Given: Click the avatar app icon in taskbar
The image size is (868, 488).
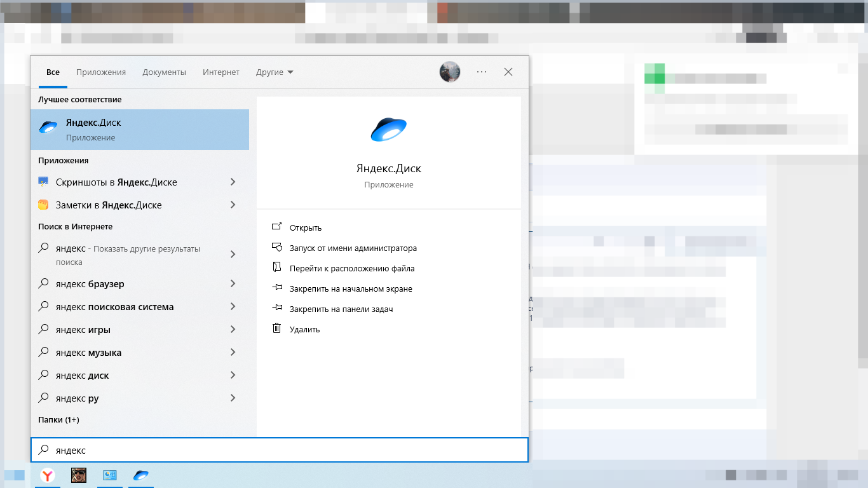Looking at the screenshot, I should coord(79,475).
